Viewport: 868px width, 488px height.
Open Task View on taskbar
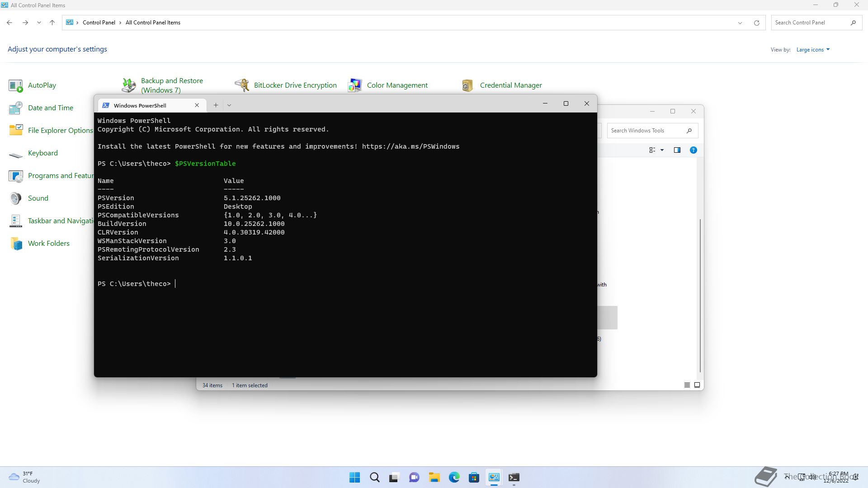(x=394, y=477)
